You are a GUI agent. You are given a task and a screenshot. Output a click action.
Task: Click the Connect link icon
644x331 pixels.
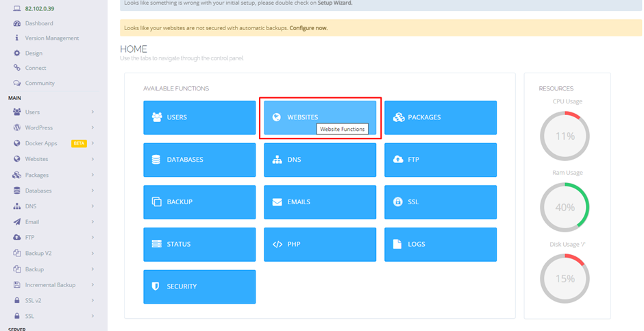[17, 68]
